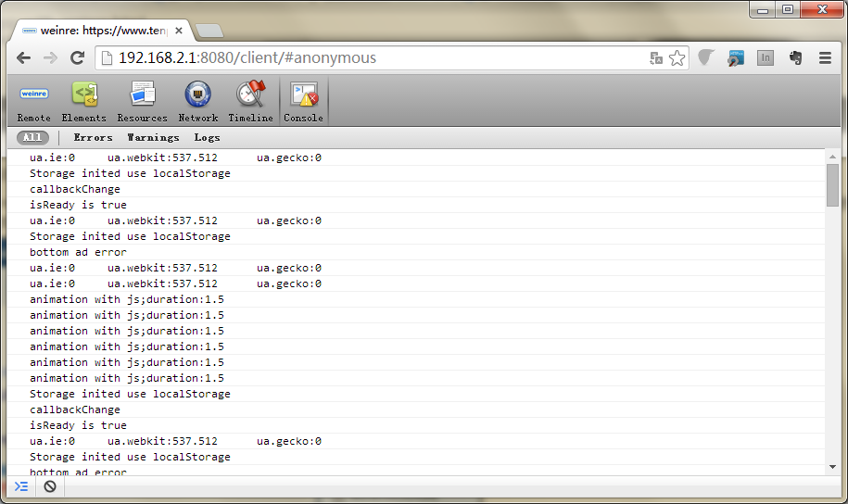
Task: Bookmark this page with star icon
Action: point(677,57)
